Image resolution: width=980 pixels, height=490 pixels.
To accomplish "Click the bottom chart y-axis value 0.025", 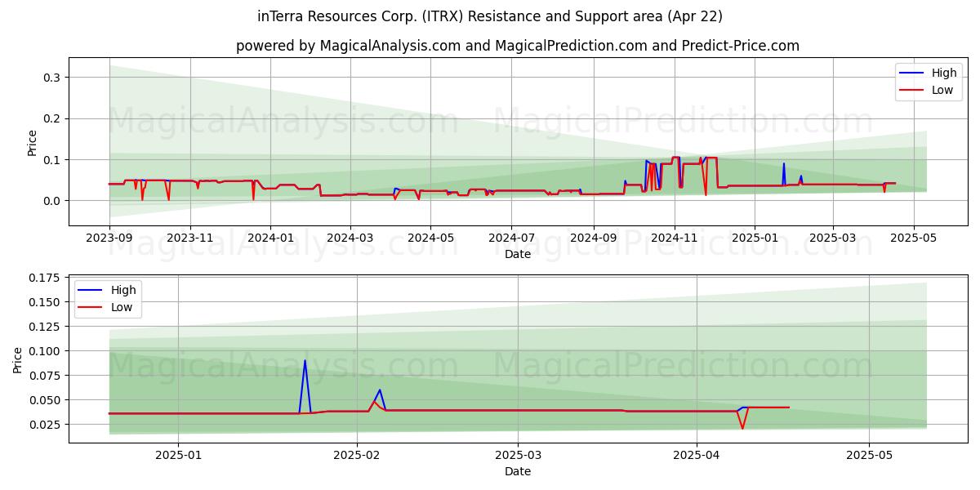I will (46, 425).
